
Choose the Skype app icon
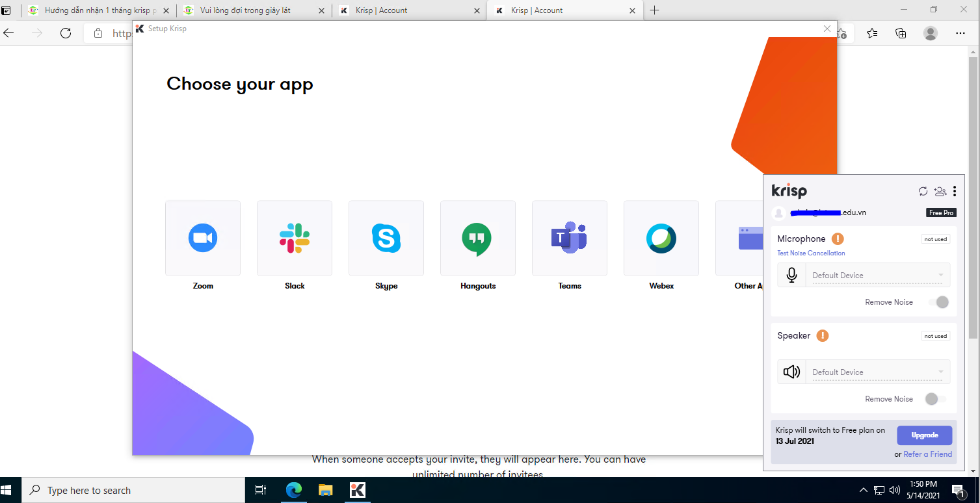386,238
